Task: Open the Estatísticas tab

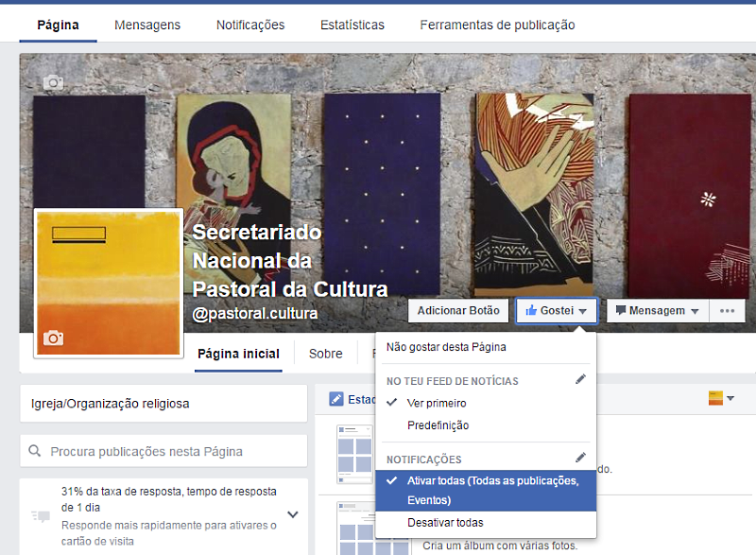Action: tap(352, 26)
